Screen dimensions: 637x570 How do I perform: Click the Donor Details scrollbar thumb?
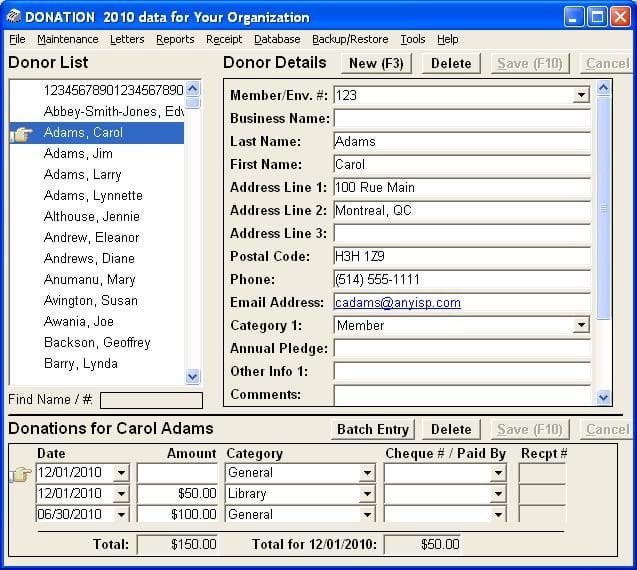[603, 208]
